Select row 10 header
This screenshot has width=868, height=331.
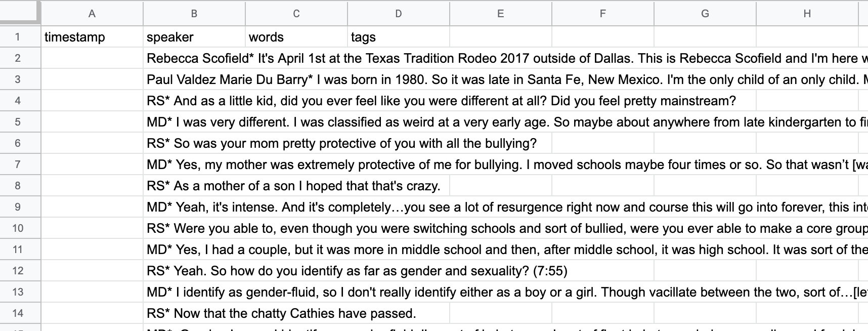pos(20,228)
